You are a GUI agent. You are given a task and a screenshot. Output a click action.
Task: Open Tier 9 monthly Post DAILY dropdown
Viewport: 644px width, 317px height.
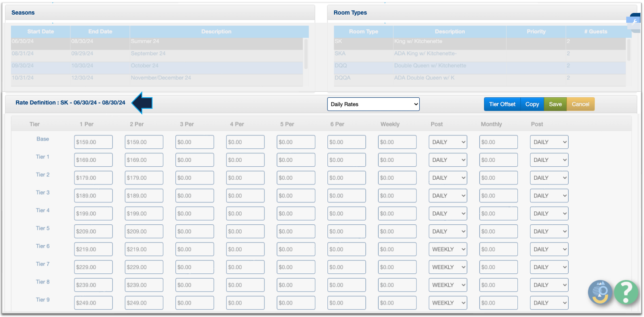click(549, 303)
